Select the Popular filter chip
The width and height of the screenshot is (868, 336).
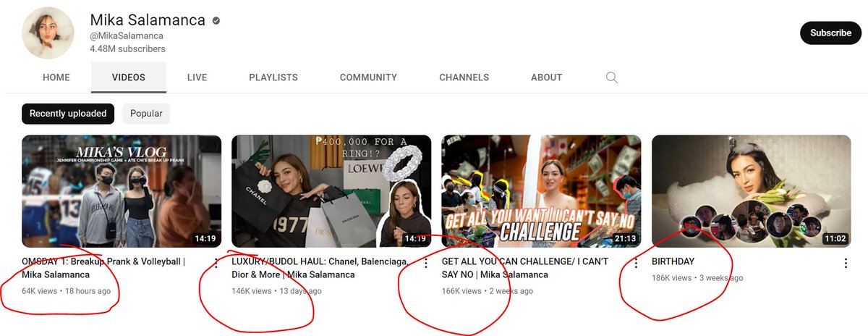pos(146,114)
